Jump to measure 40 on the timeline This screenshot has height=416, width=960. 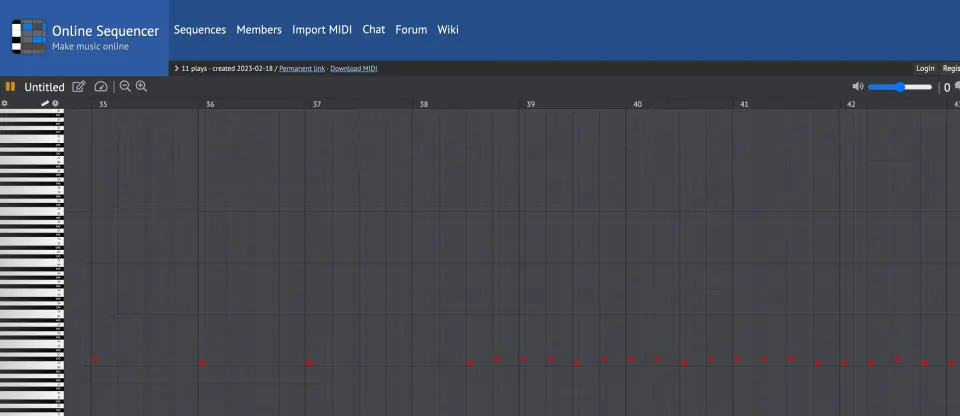[x=637, y=104]
